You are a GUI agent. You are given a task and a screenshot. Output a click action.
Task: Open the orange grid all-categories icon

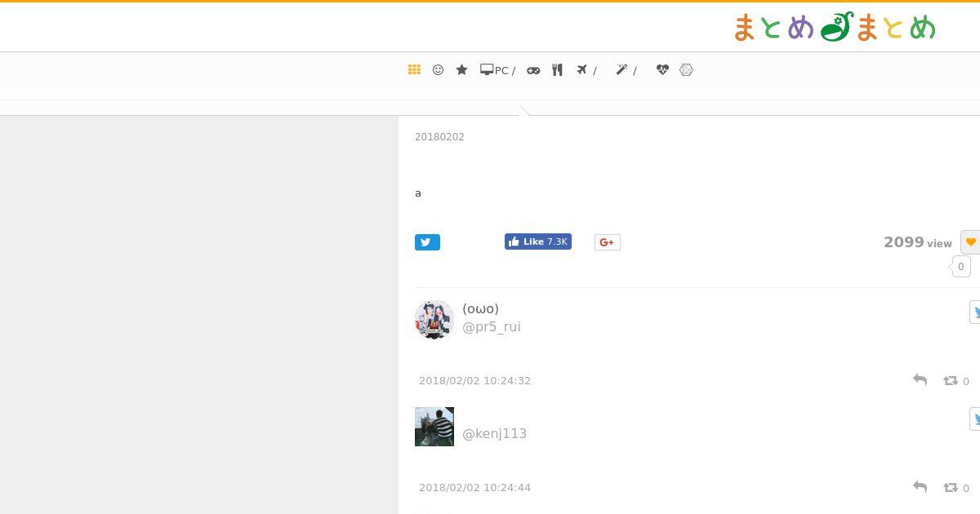(x=414, y=70)
